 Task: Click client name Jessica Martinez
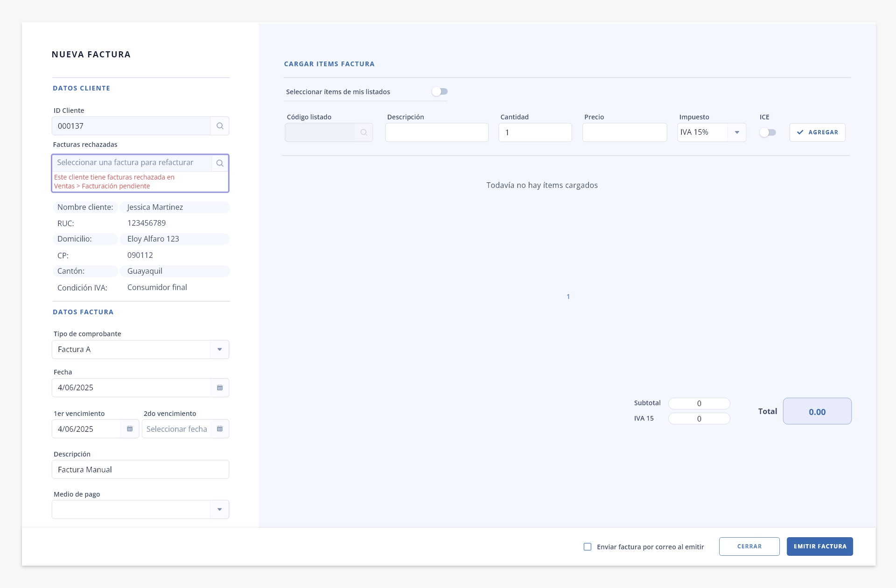tap(155, 207)
